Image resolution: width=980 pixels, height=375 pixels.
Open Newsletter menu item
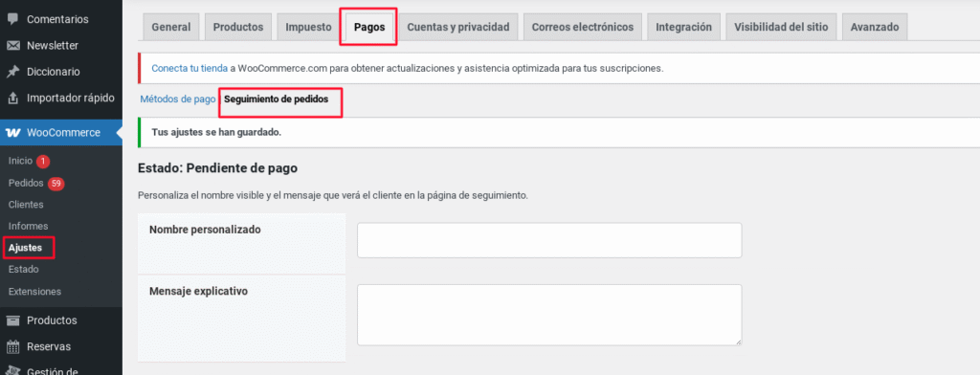(x=53, y=46)
